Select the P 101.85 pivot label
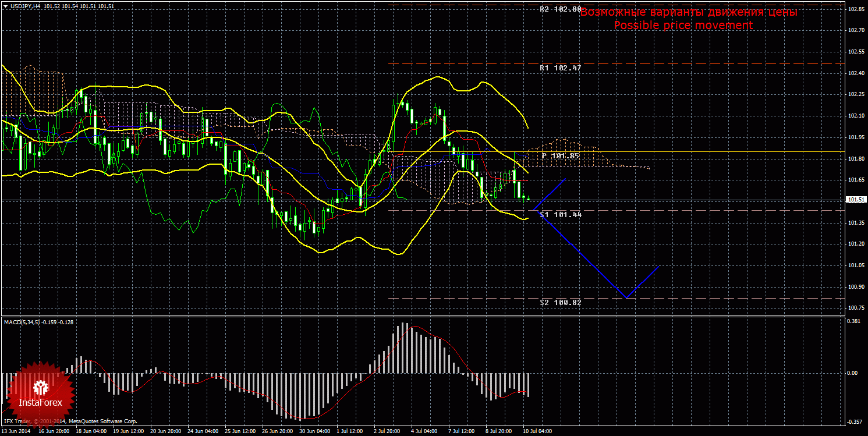The width and height of the screenshot is (868, 436). point(560,156)
